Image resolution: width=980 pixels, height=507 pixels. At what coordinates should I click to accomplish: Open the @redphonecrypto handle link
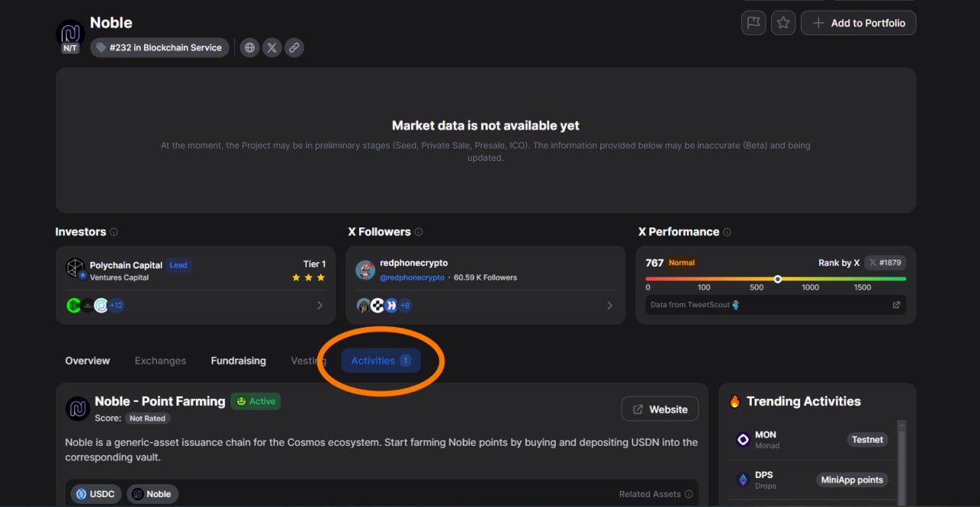(x=413, y=277)
